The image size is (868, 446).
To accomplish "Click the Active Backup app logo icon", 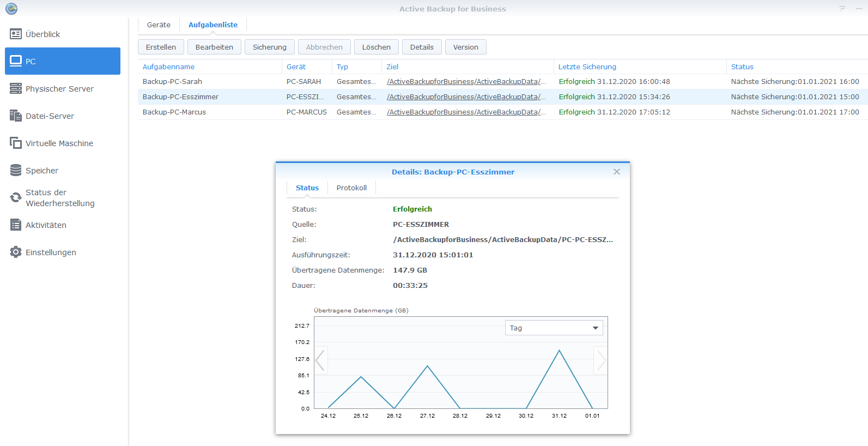I will [11, 9].
